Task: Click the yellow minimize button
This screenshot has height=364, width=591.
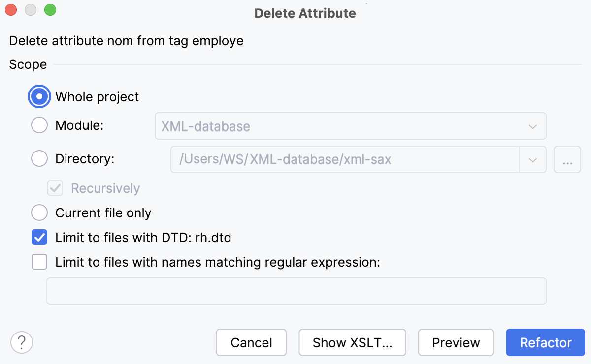Action: tap(30, 9)
